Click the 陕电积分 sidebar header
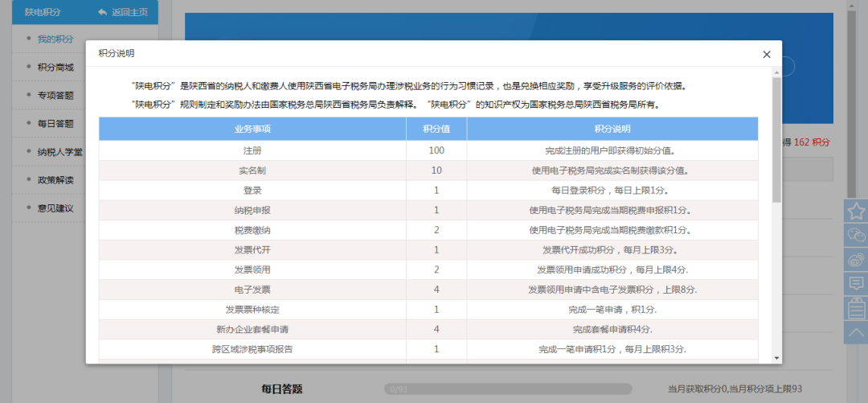Viewport: 868px width, 403px height. 43,12
